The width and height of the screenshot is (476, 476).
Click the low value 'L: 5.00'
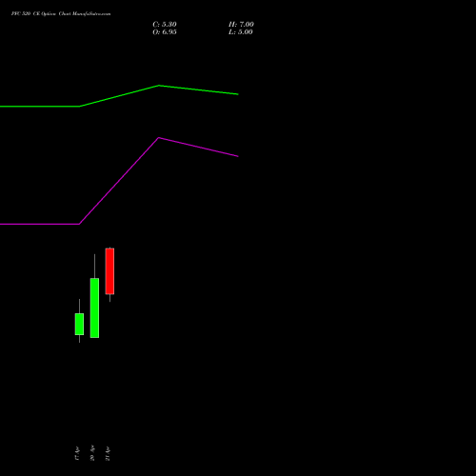[x=241, y=32]
